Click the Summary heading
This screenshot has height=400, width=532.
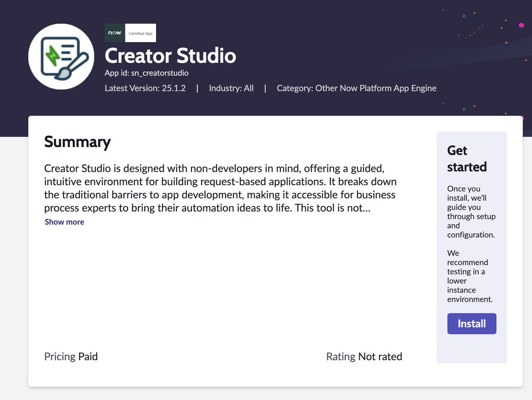point(78,142)
